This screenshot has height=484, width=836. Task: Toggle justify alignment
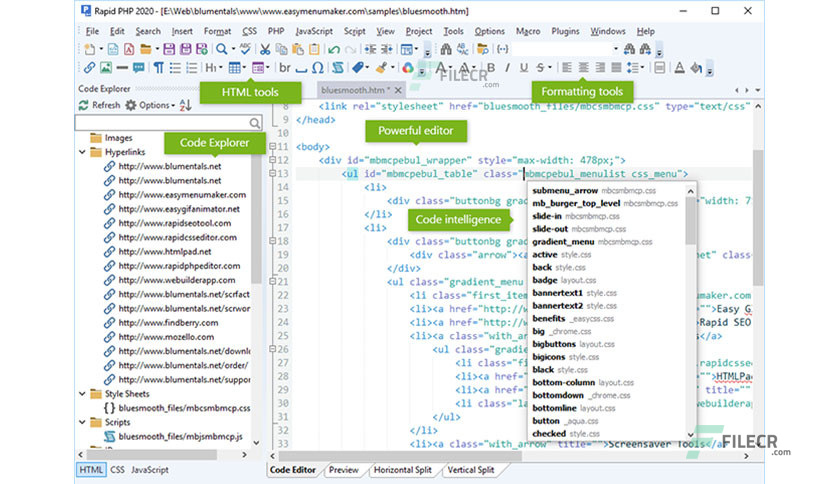click(x=616, y=68)
